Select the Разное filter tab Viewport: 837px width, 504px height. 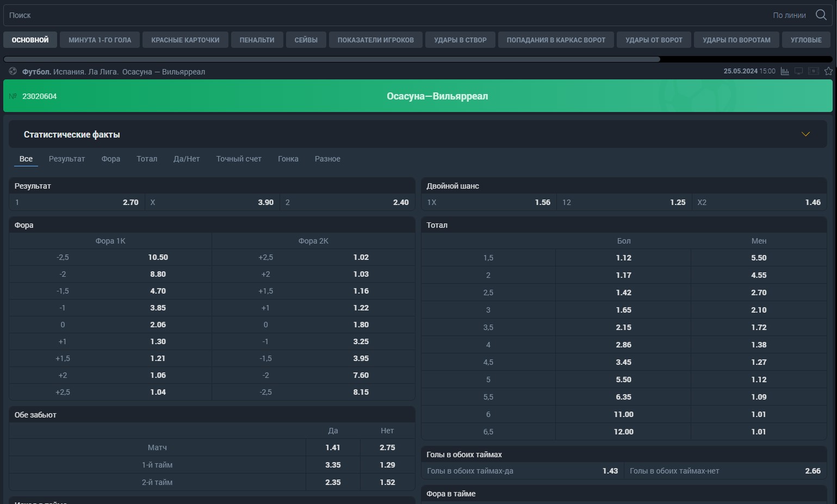pos(327,159)
